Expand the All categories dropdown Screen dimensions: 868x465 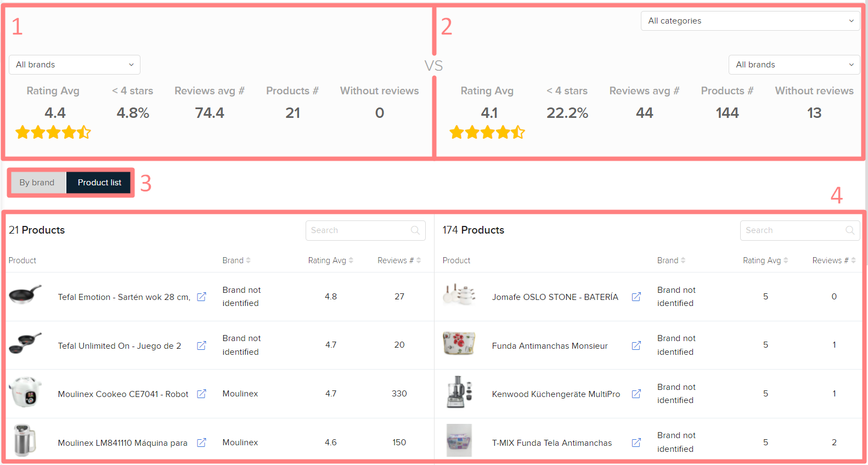pyautogui.click(x=750, y=21)
